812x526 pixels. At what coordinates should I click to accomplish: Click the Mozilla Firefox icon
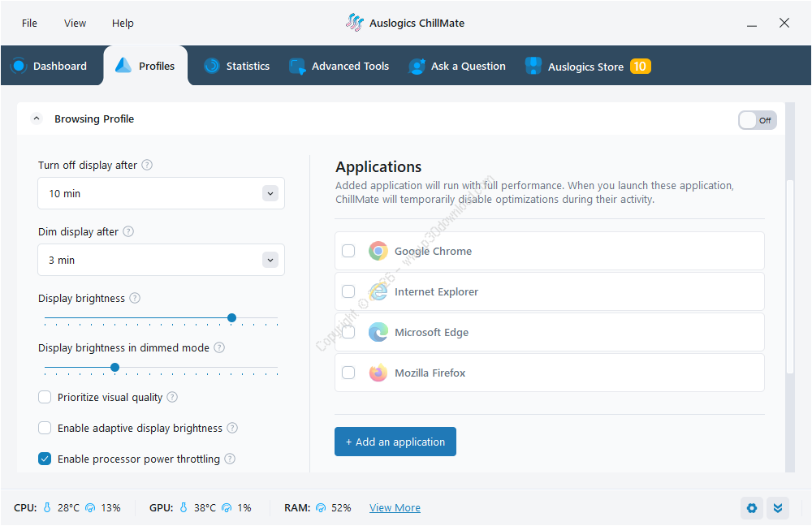[x=378, y=373]
